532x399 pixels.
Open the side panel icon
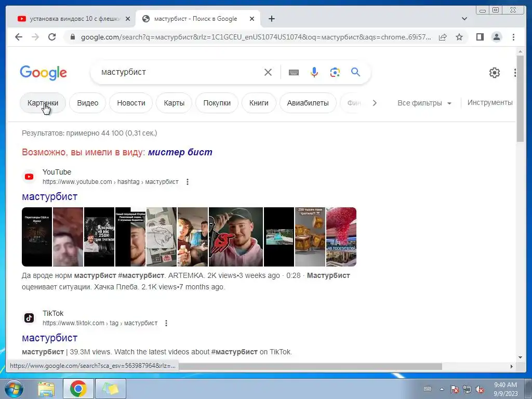480,37
